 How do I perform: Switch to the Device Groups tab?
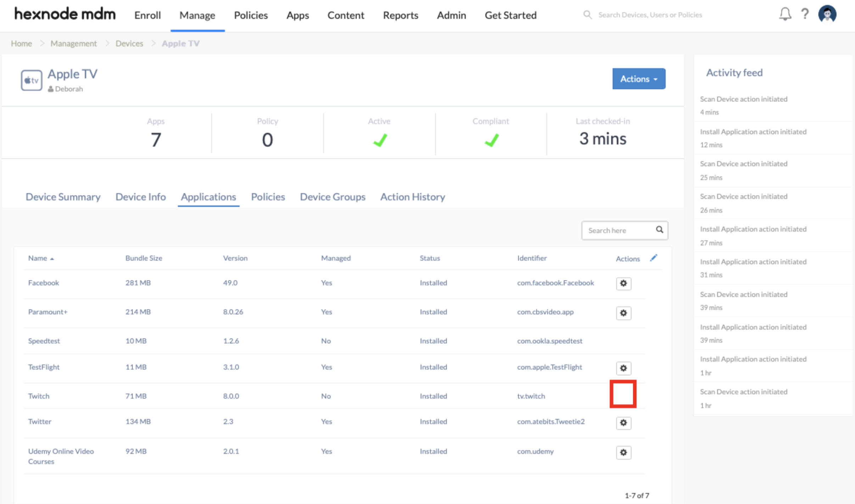[x=332, y=197]
